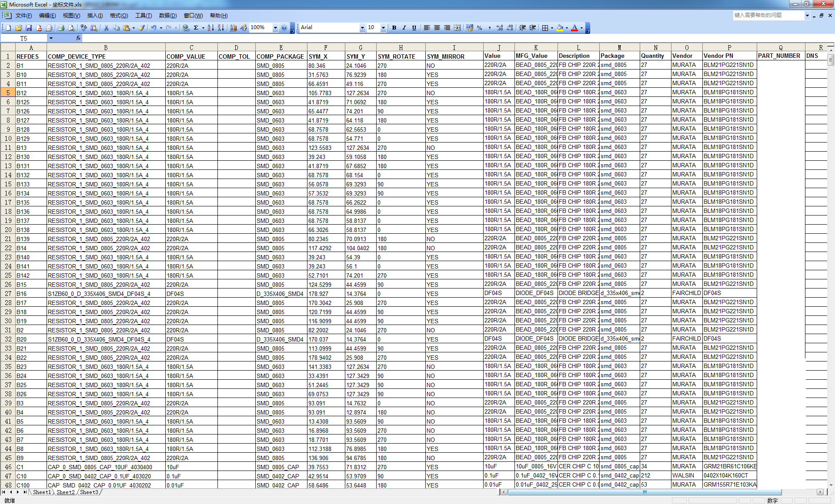Center the cell text
835x504 pixels.
click(x=437, y=28)
